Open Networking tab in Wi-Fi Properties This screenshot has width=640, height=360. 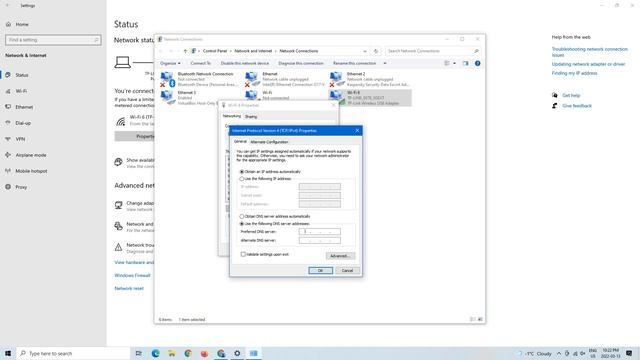232,116
